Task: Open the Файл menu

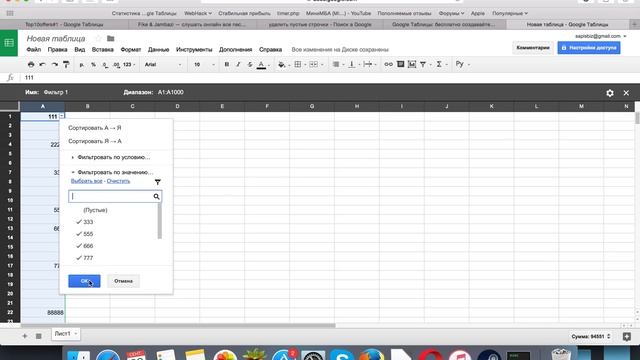Action: [33, 49]
